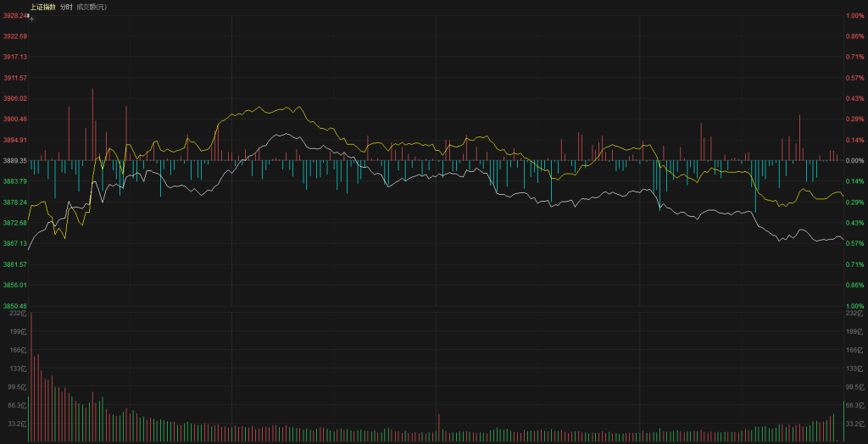868x444 pixels.
Task: Click the tallest red opening volume bar
Action: coord(33,381)
